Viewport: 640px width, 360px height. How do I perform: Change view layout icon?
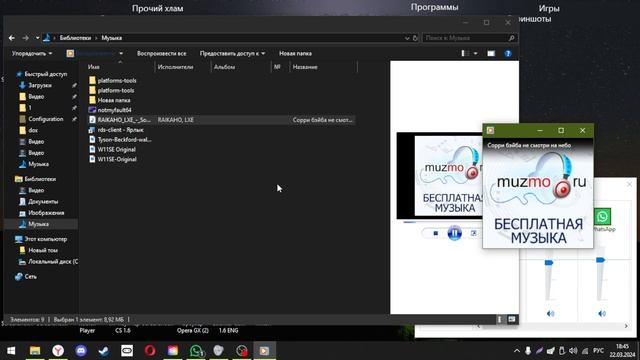tap(465, 53)
